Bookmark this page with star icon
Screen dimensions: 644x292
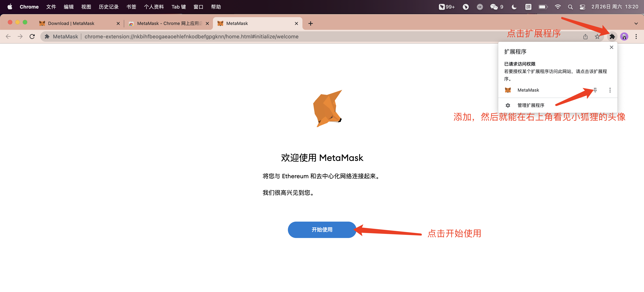(597, 37)
